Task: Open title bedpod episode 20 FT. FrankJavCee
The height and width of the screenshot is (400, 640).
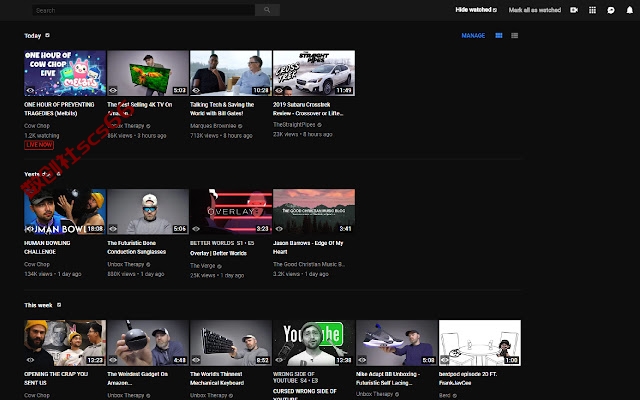Action: (468, 378)
